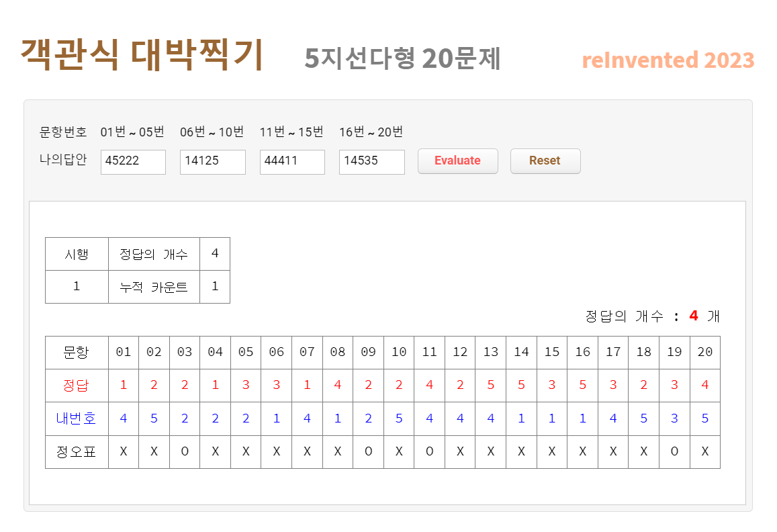Click the answer box with 44411
This screenshot has height=532, width=777.
click(x=292, y=162)
